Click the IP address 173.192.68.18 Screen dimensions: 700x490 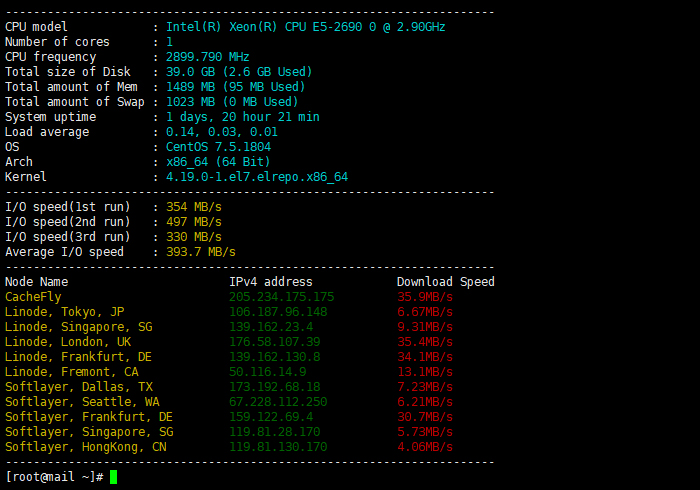coord(275,387)
